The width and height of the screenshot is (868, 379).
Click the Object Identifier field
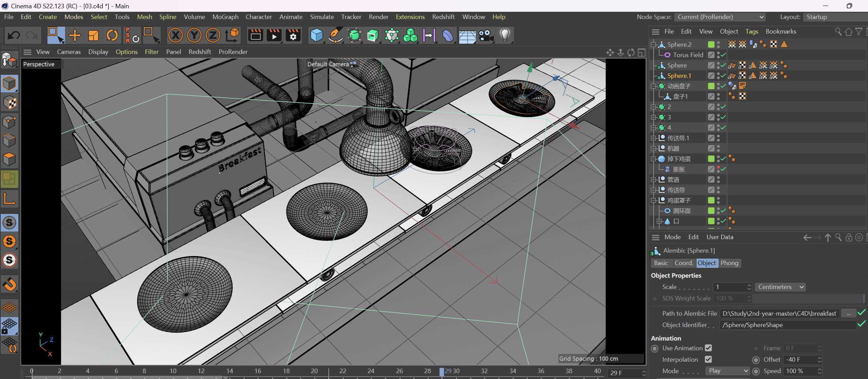tap(788, 325)
